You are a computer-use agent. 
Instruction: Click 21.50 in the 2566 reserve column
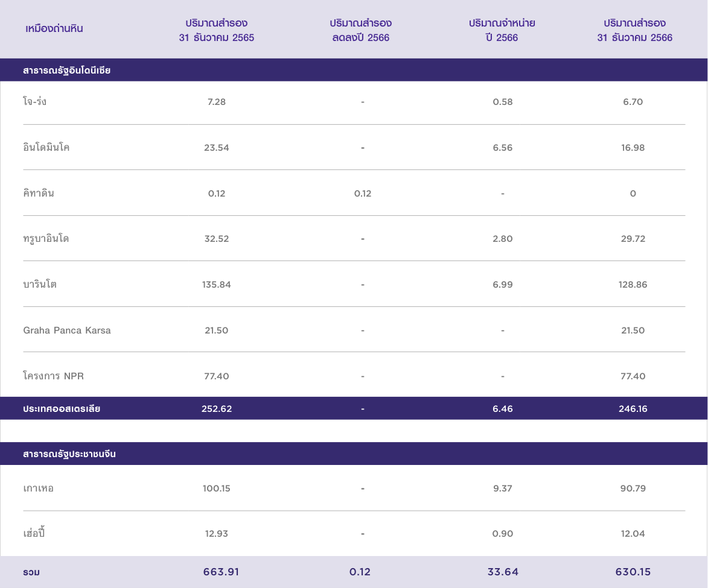[633, 330]
